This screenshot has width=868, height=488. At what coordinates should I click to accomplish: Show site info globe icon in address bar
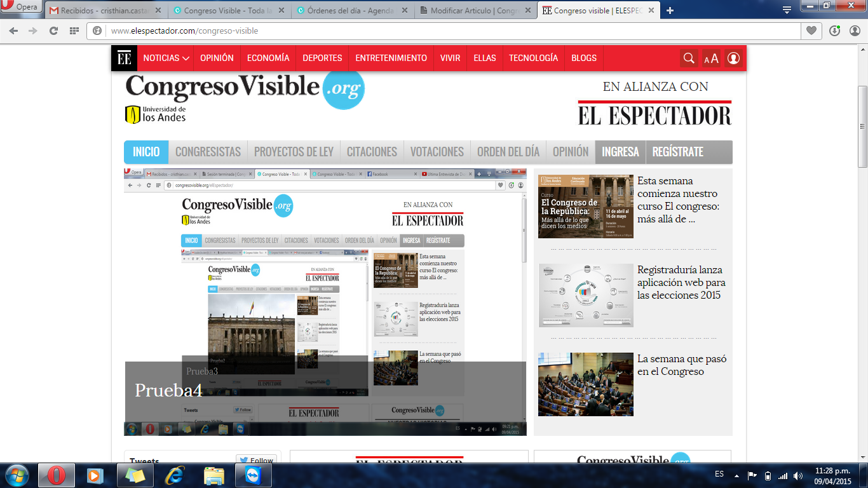tap(97, 30)
